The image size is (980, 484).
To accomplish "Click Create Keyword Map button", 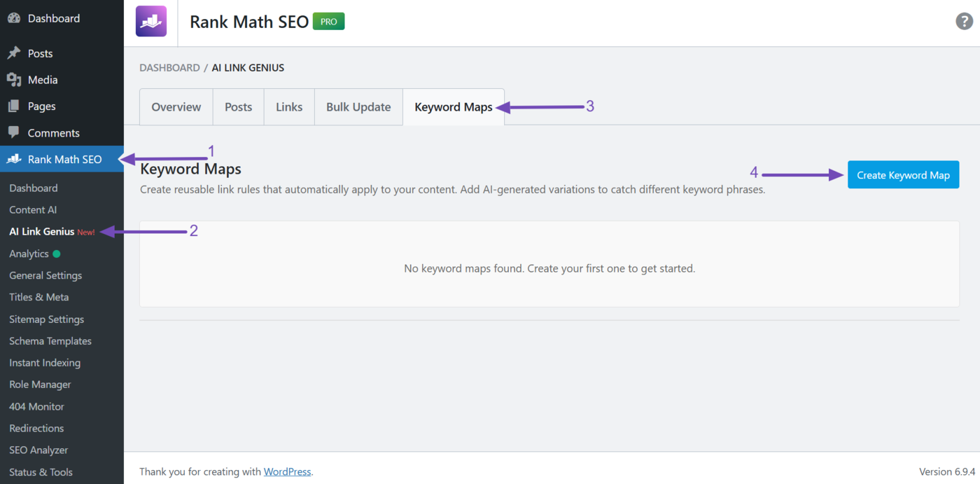I will pos(903,175).
